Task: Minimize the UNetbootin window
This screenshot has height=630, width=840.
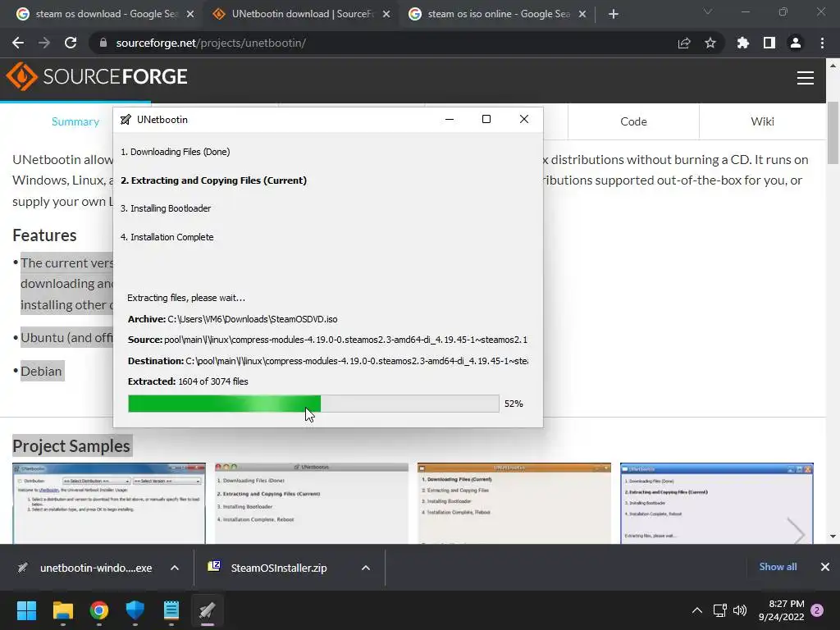Action: click(x=450, y=119)
